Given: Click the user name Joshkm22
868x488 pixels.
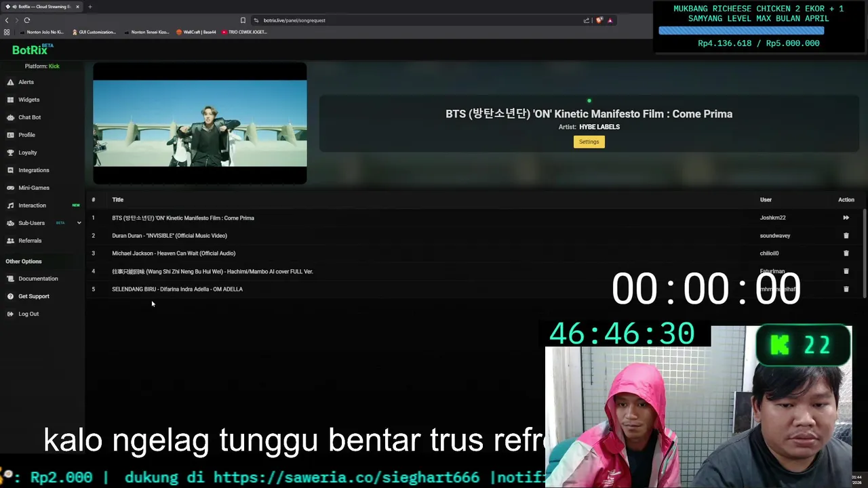Looking at the screenshot, I should point(772,218).
